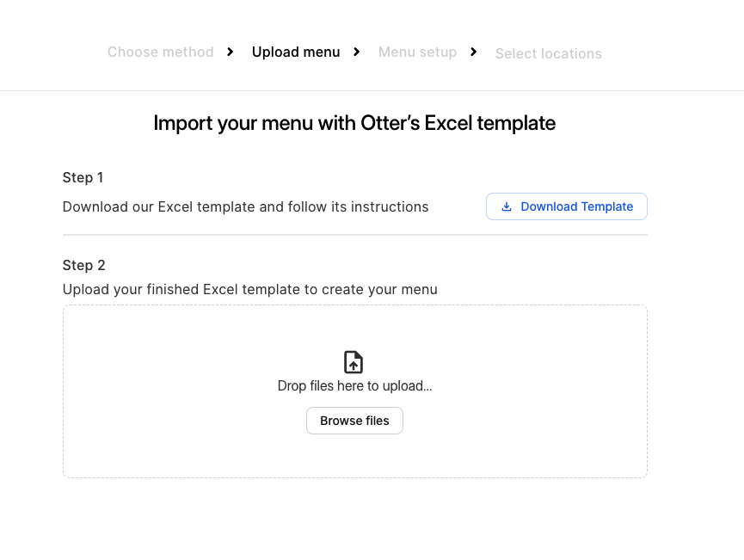Image resolution: width=744 pixels, height=560 pixels.
Task: Open the Menu setup step
Action: coord(417,52)
